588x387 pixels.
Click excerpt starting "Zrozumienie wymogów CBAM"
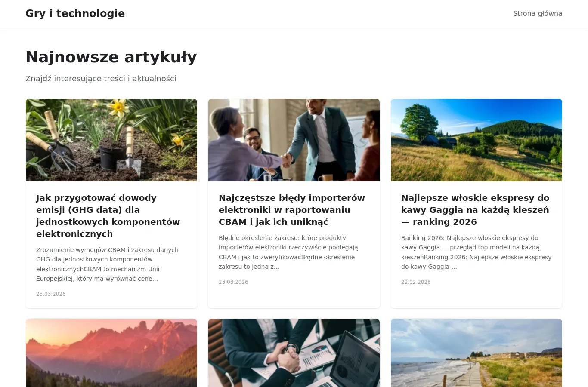pos(107,264)
